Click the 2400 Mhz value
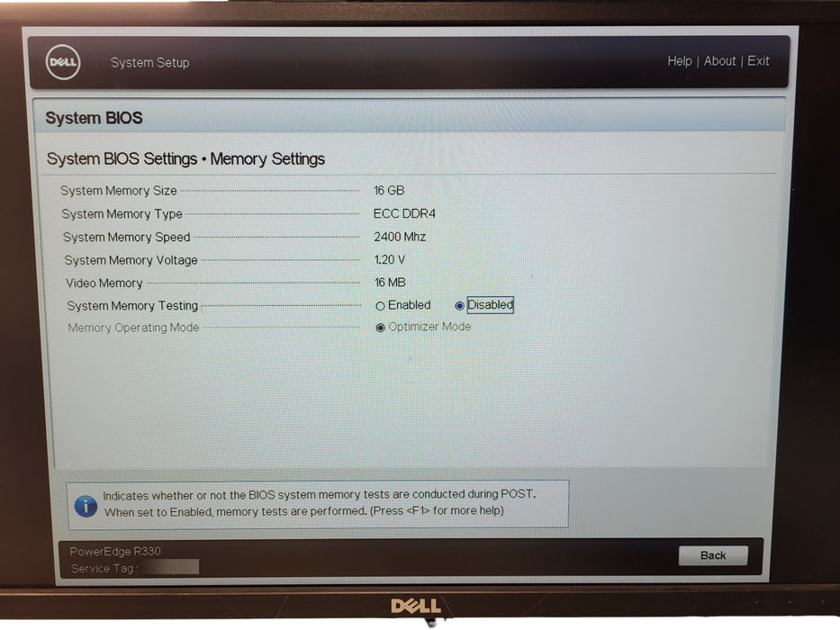The image size is (840, 630). [400, 237]
